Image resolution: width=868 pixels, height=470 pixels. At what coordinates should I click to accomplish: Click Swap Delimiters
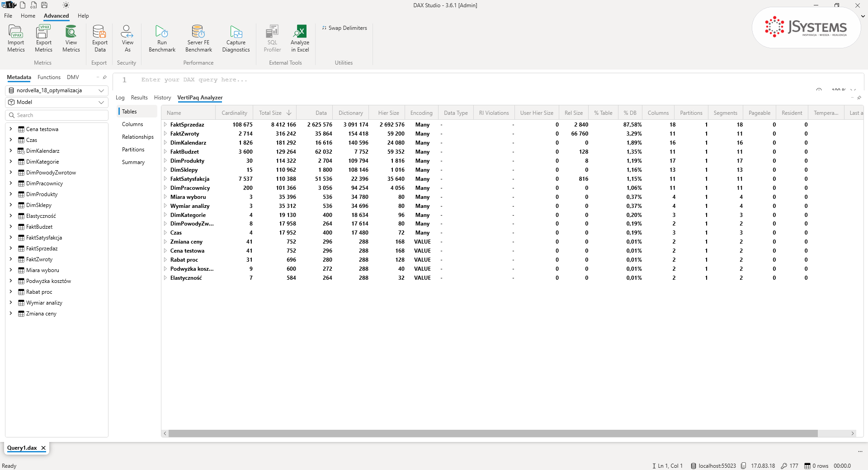click(x=344, y=28)
